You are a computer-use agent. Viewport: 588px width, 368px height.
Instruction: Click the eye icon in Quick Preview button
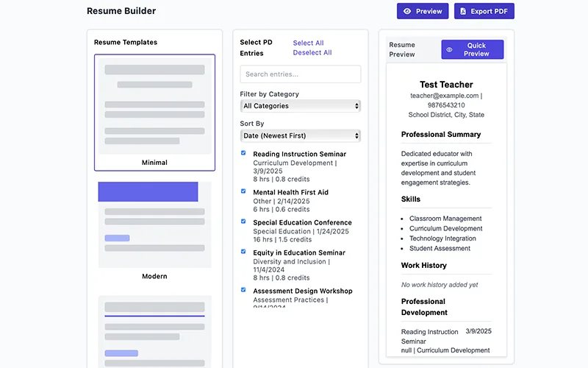(x=449, y=49)
